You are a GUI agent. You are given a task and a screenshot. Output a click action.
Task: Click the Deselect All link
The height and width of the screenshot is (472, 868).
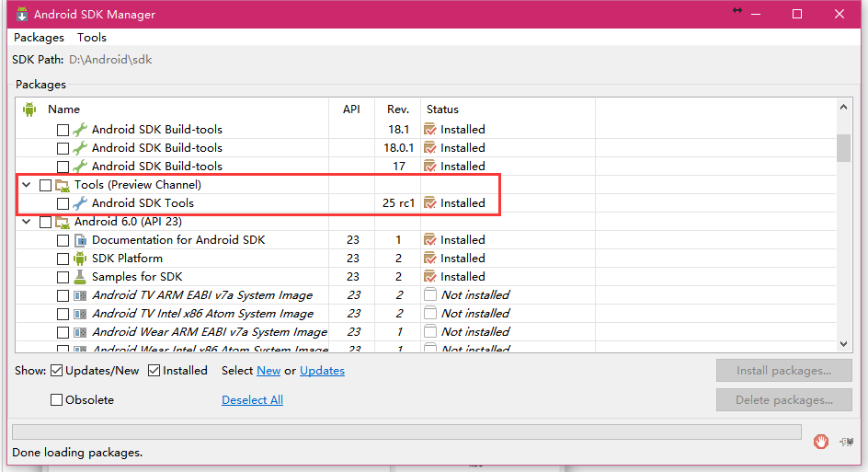(x=253, y=400)
